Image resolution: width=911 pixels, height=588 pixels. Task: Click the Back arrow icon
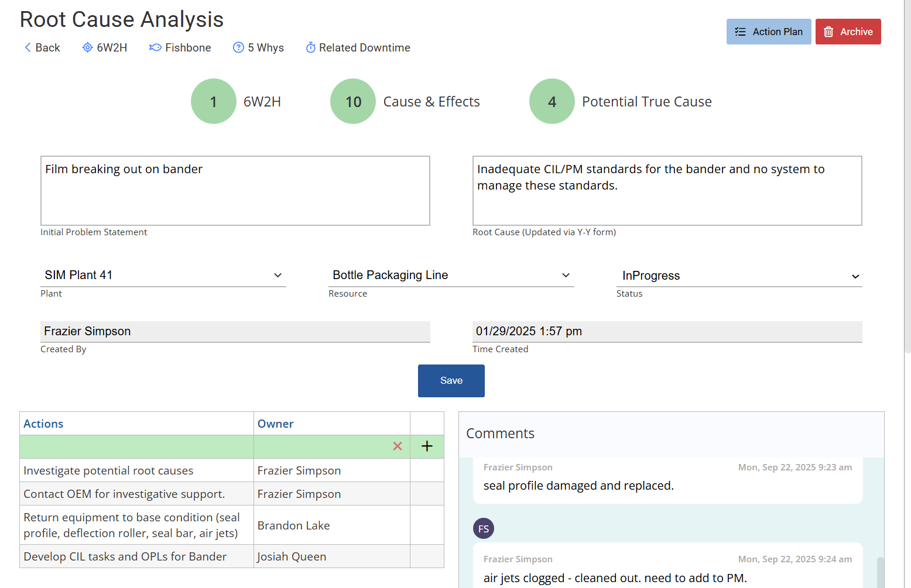click(x=28, y=47)
